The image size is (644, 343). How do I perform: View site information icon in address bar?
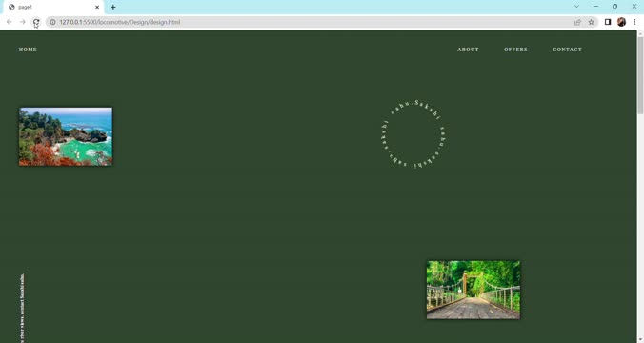tap(52, 22)
